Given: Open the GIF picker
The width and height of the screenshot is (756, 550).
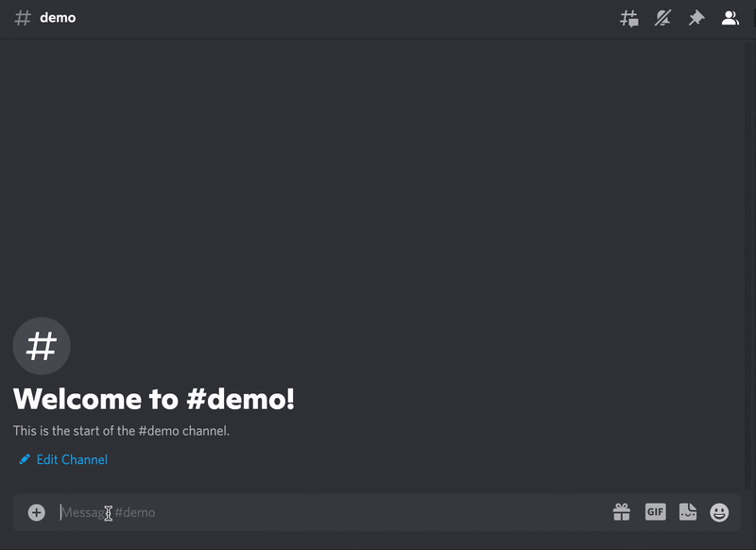Looking at the screenshot, I should click(x=655, y=511).
